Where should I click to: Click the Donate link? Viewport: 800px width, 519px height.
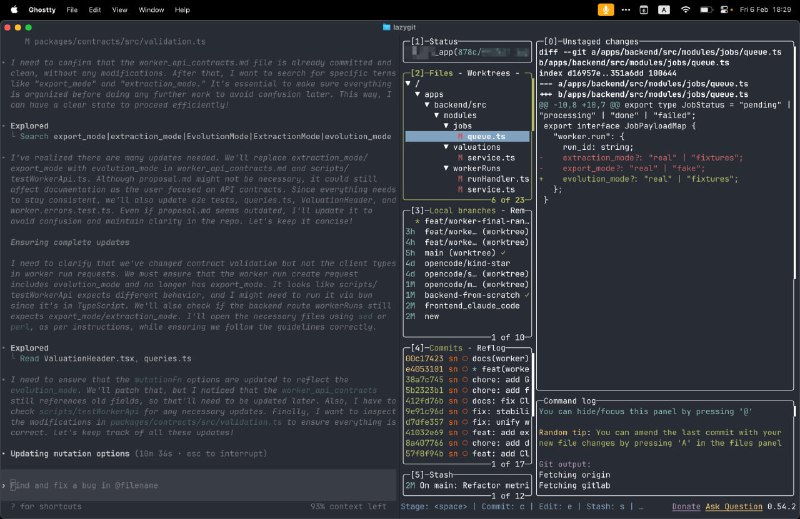tap(686, 507)
